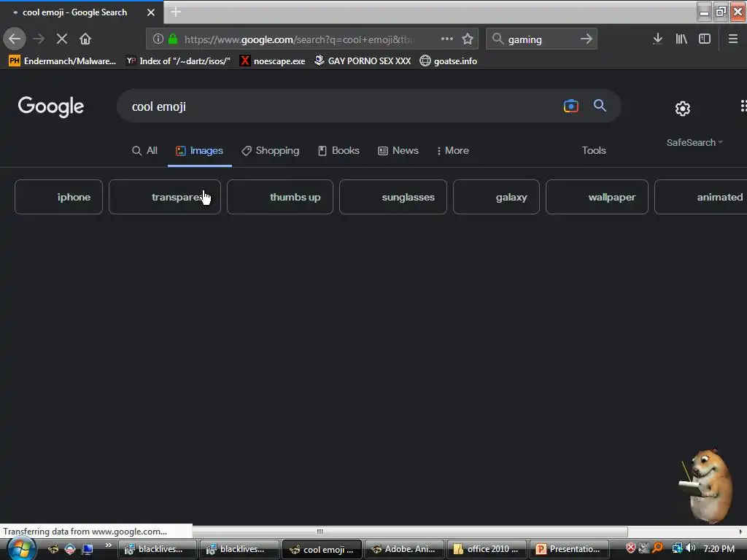The width and height of the screenshot is (747, 560).
Task: Open Google quick settings gear
Action: 683,109
